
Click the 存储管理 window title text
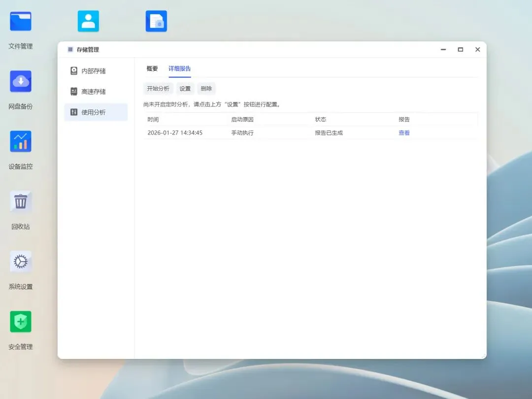(x=88, y=50)
